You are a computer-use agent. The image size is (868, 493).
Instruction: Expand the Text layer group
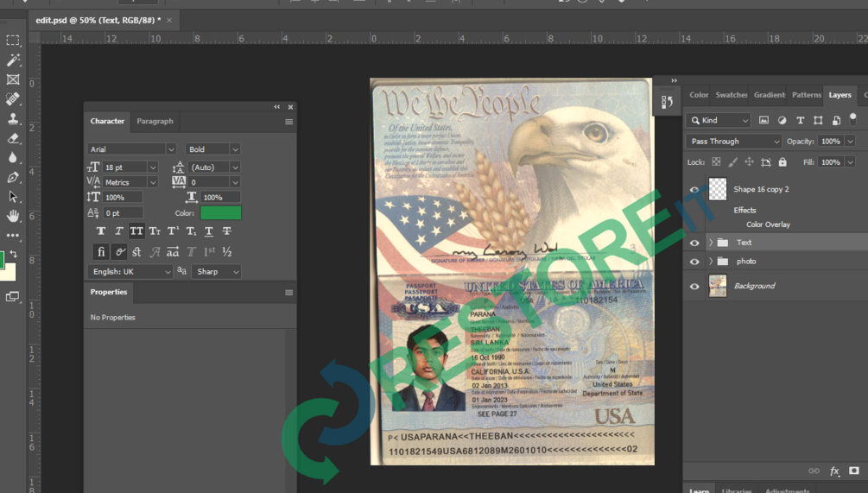710,243
